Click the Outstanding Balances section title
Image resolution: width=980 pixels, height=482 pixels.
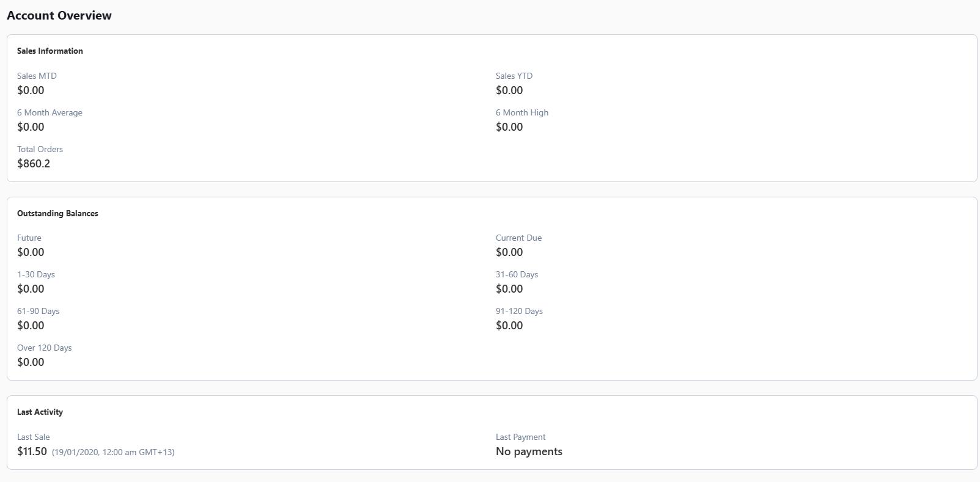pos(57,214)
